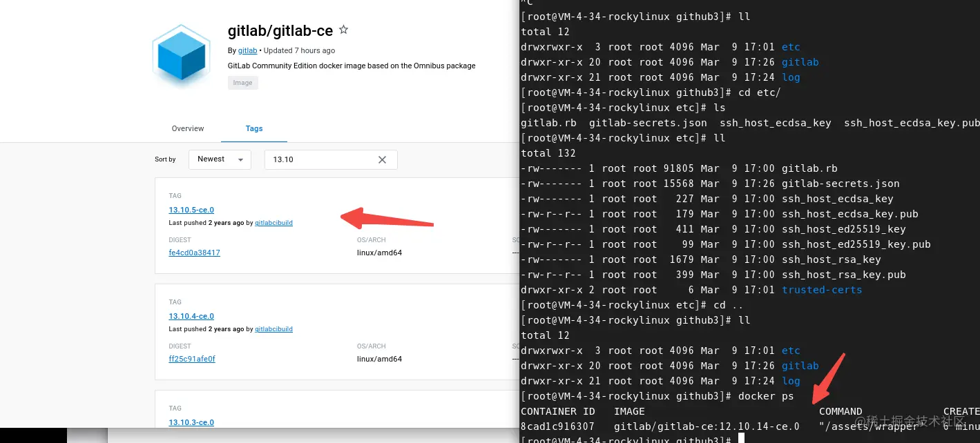Clear the 13.10 tag filter text
980x443 pixels.
point(382,159)
